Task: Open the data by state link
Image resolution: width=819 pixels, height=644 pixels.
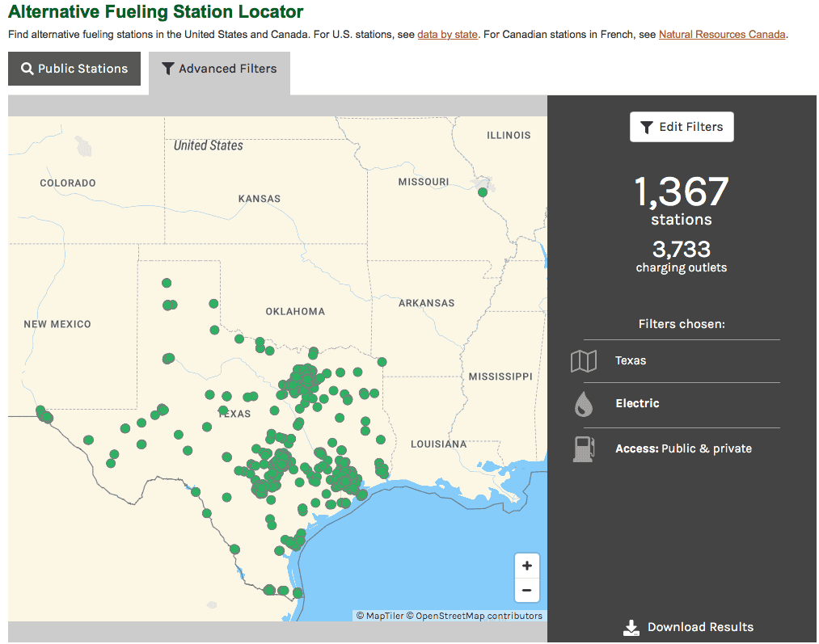Action: tap(447, 35)
